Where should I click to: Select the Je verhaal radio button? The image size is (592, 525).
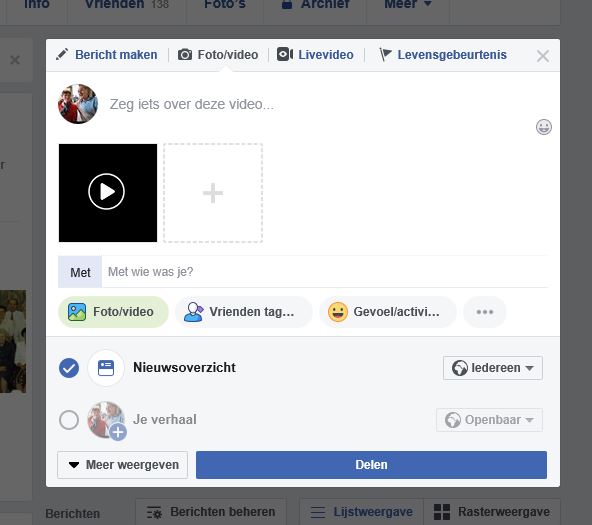click(x=69, y=420)
